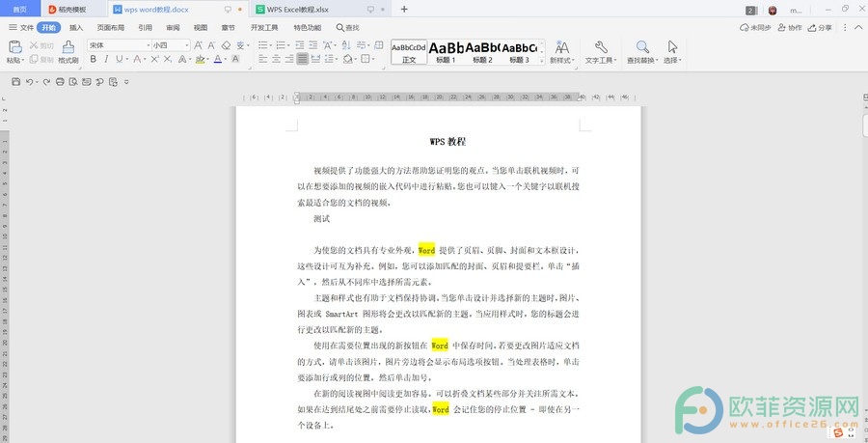Screen dimensions: 868x443
Task: Switch to the View (视图) tab
Action: point(201,28)
